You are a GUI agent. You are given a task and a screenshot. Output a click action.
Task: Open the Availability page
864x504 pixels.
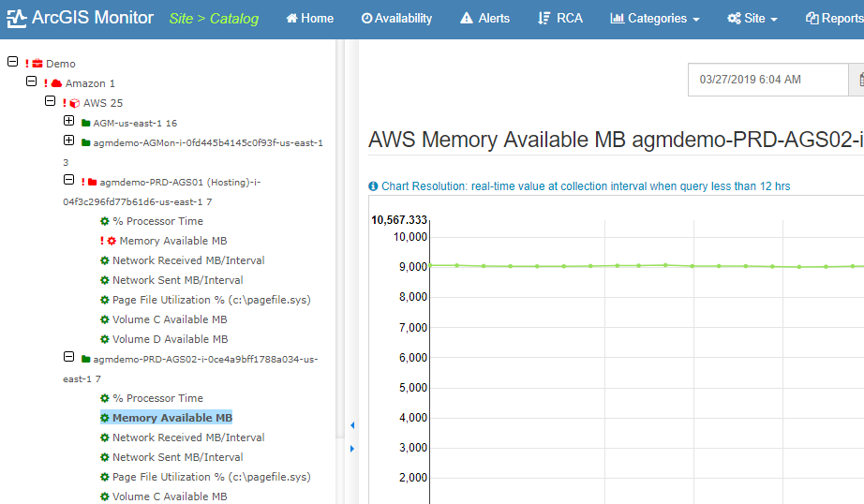pos(396,19)
